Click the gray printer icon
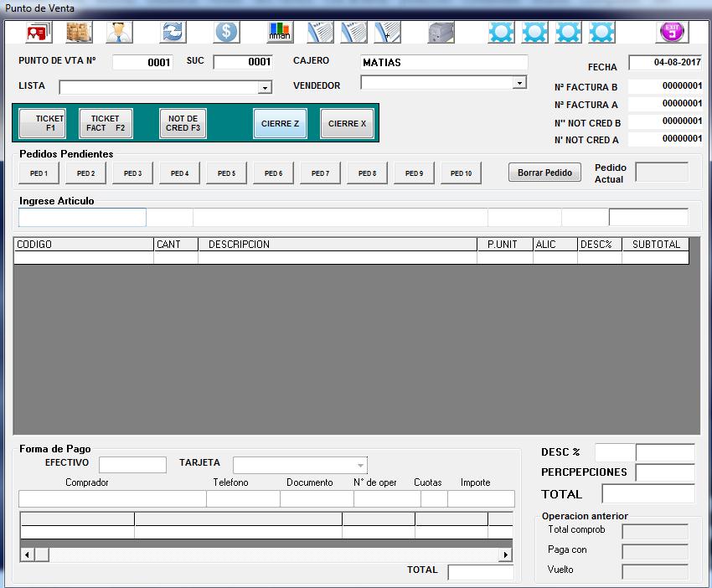 coord(440,33)
